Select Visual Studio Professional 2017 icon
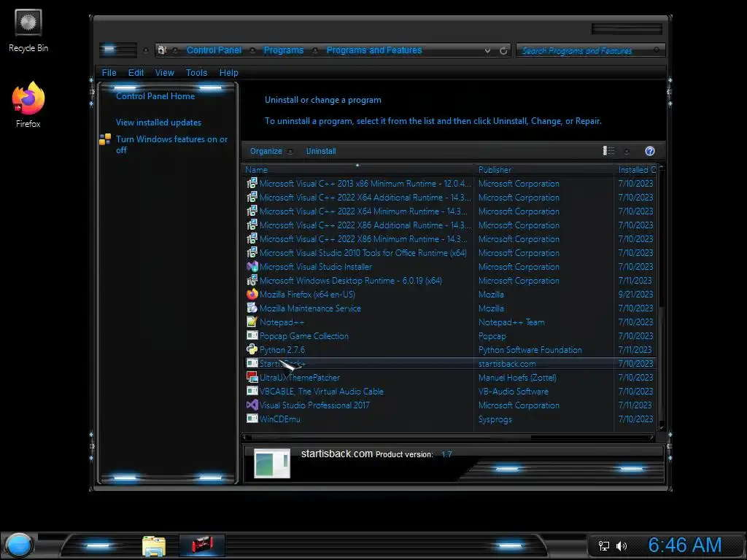This screenshot has width=747, height=560. 252,405
